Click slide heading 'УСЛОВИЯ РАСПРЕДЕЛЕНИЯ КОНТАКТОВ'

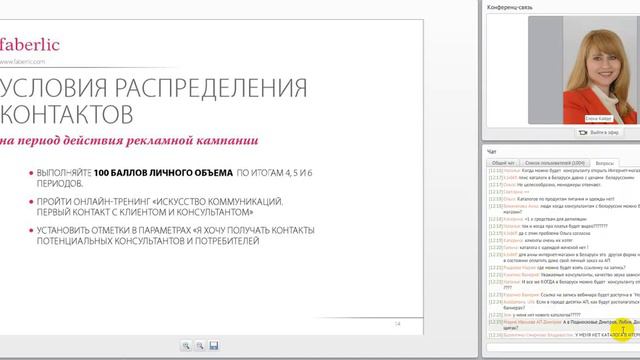(153, 101)
